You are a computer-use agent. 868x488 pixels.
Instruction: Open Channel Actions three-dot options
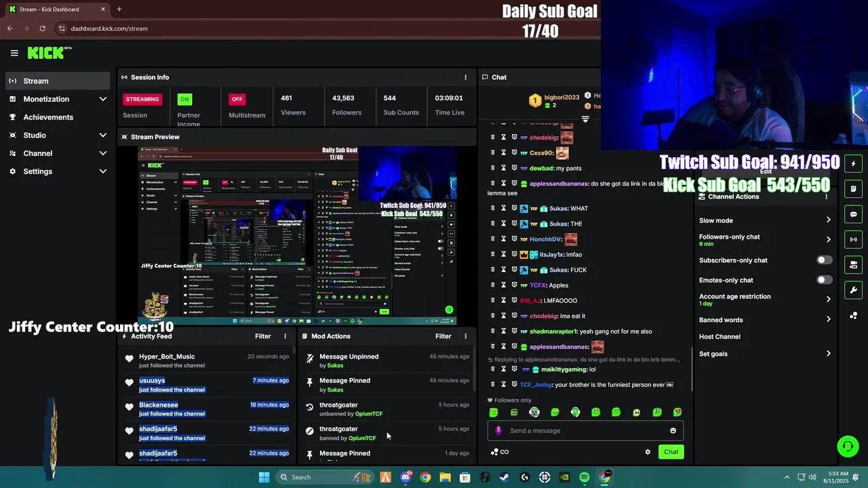click(x=826, y=197)
